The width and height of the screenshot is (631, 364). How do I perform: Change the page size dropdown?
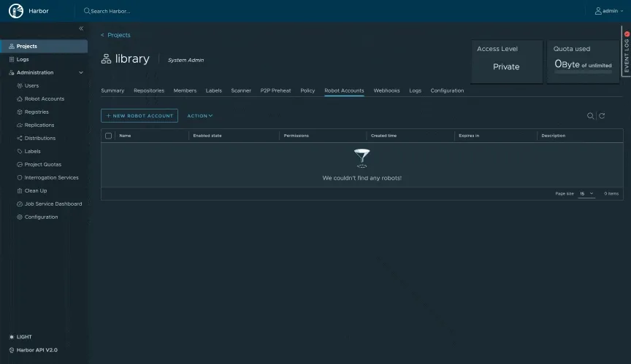tap(586, 193)
